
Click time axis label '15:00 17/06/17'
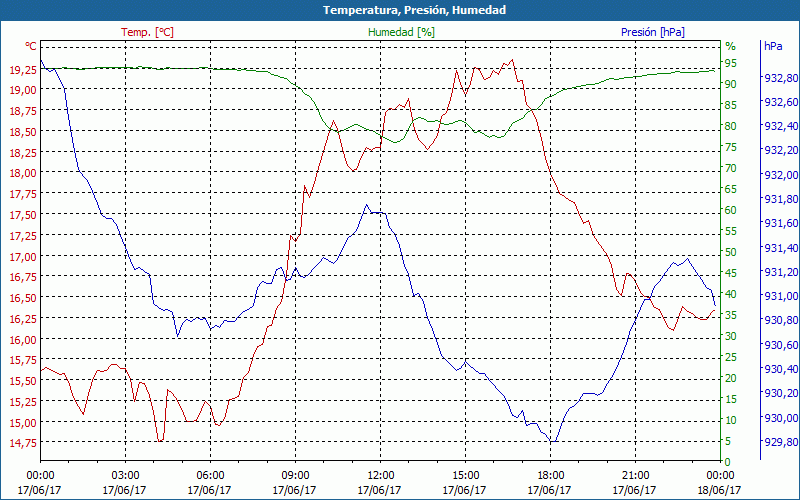point(465,483)
